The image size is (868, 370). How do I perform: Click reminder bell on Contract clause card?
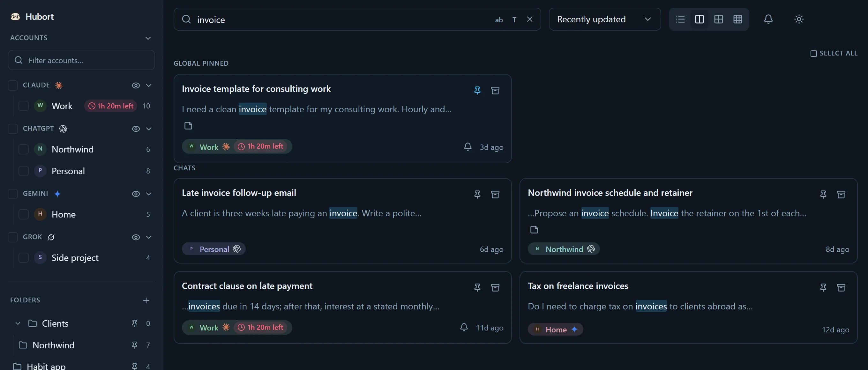[x=464, y=327]
